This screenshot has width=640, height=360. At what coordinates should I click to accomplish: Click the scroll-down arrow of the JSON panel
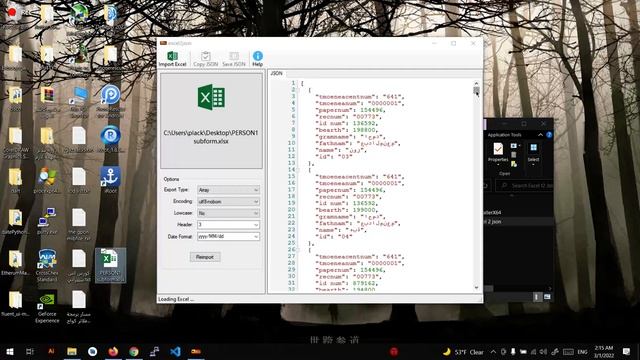[x=476, y=287]
